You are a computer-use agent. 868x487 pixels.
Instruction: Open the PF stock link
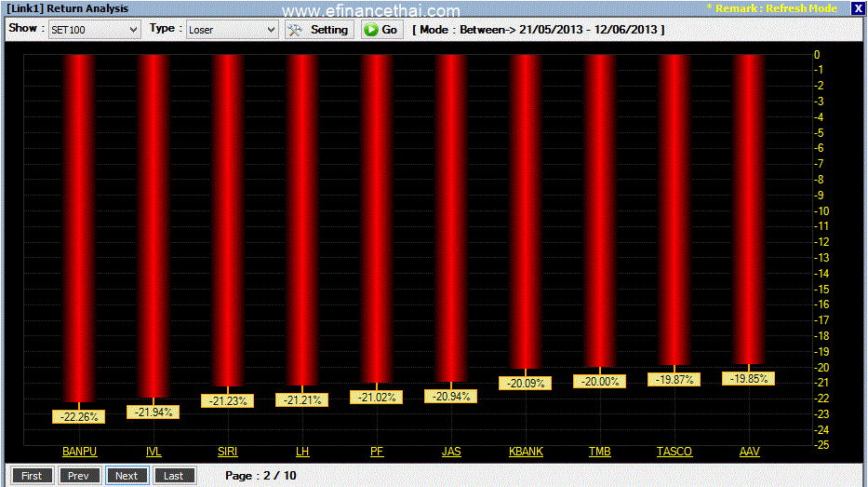pos(377,452)
